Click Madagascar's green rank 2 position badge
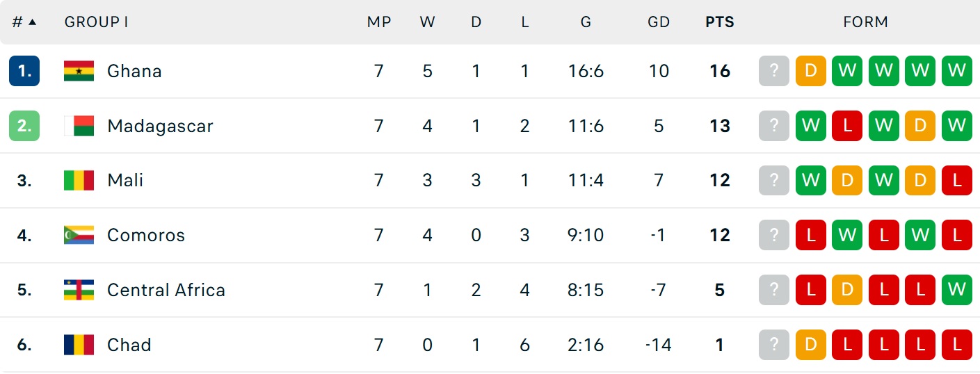The width and height of the screenshot is (980, 374). (x=24, y=126)
